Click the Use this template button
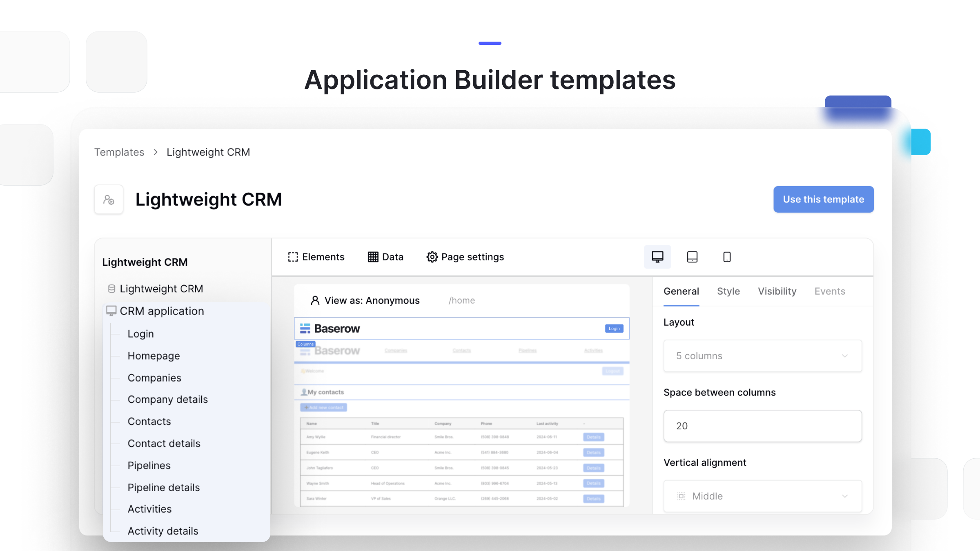The width and height of the screenshot is (980, 551). (823, 199)
